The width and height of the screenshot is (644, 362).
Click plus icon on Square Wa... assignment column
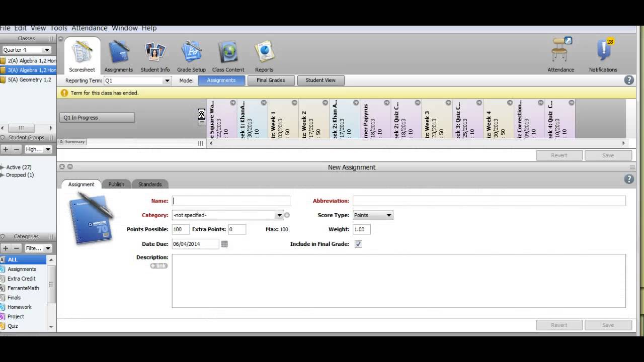tap(233, 103)
